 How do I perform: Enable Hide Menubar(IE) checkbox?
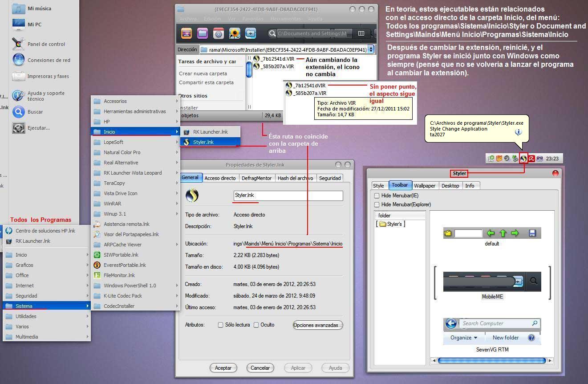pos(377,196)
